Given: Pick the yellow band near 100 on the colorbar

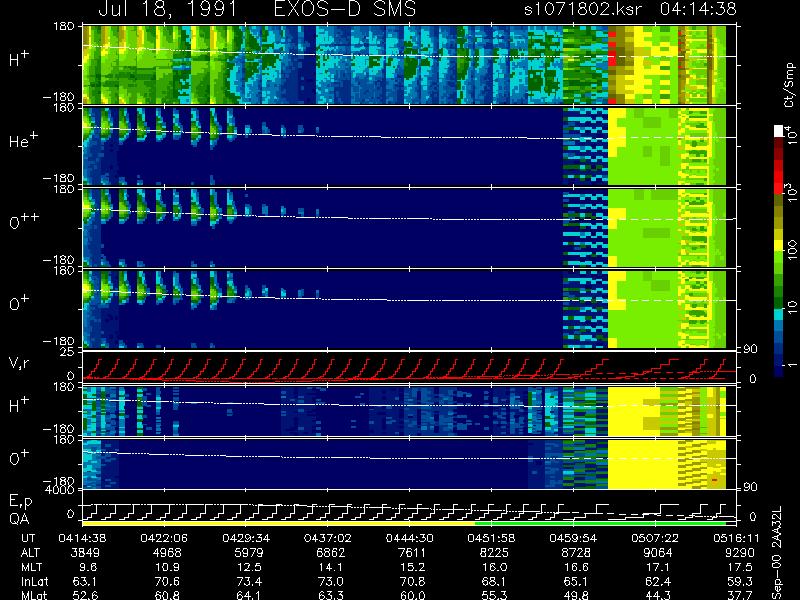Looking at the screenshot, I should 779,246.
